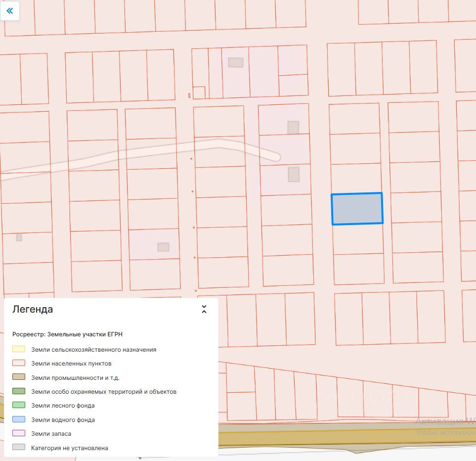The width and height of the screenshot is (476, 461).
Task: Click the Росреестр: Земельные участки ЕГРН heading
Action: pyautogui.click(x=67, y=334)
